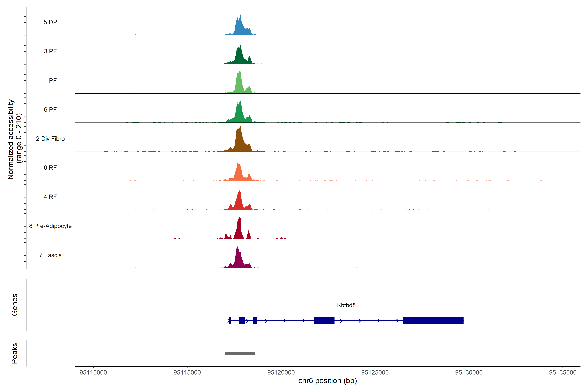Click the 95130000 axis tick label

coord(469,373)
